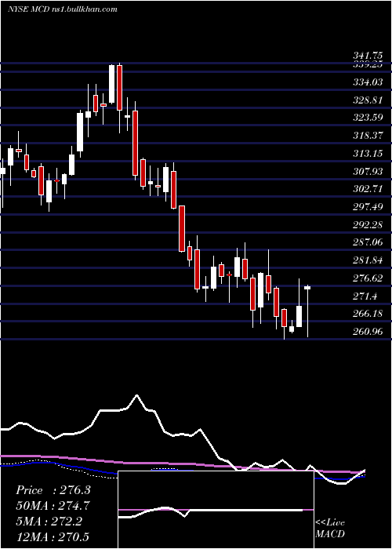The width and height of the screenshot is (392, 549).
Task: Select the 260.96 price axis label
Action: (x=368, y=331)
